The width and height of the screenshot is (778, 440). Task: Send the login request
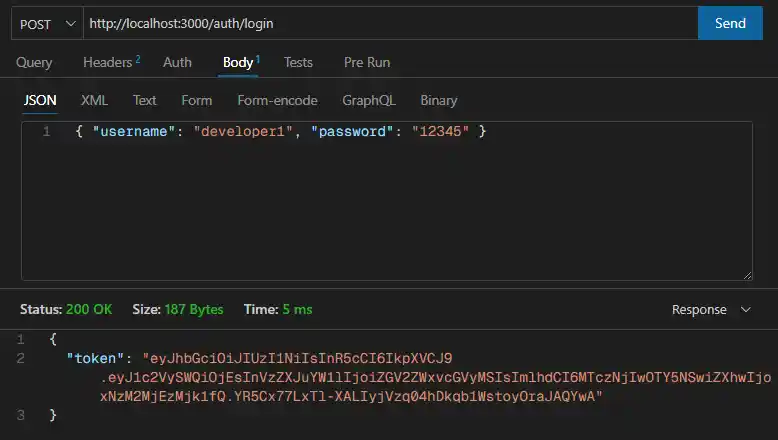point(730,23)
